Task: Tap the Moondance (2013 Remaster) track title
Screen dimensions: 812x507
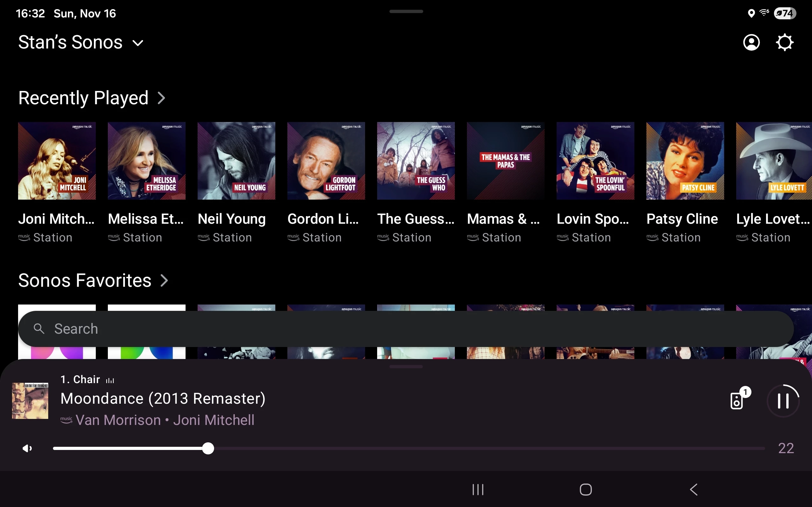Action: point(163,399)
